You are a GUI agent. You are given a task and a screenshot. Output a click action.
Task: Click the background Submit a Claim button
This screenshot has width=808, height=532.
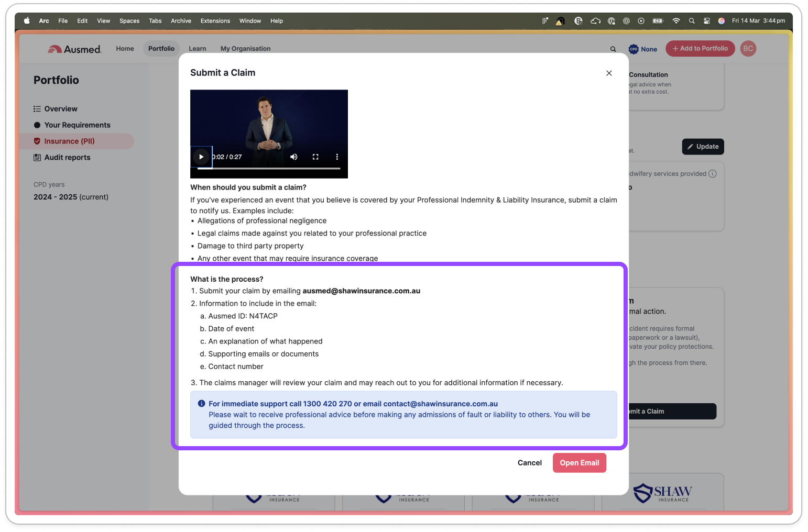(672, 411)
